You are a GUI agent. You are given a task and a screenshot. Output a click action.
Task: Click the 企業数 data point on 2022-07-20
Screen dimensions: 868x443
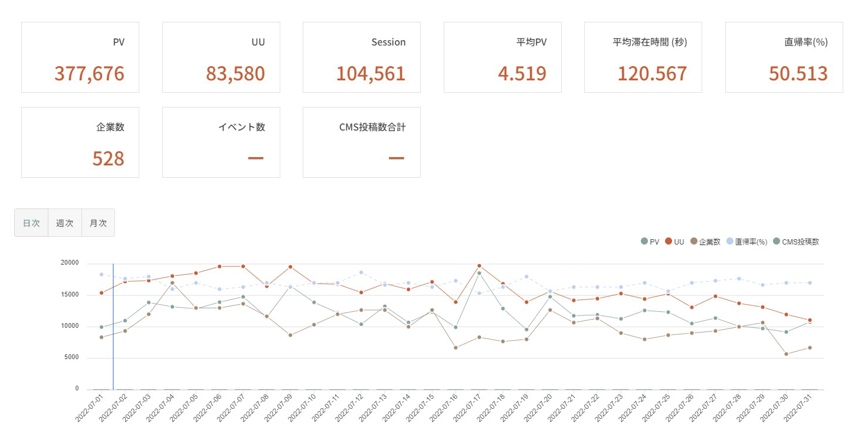(550, 310)
